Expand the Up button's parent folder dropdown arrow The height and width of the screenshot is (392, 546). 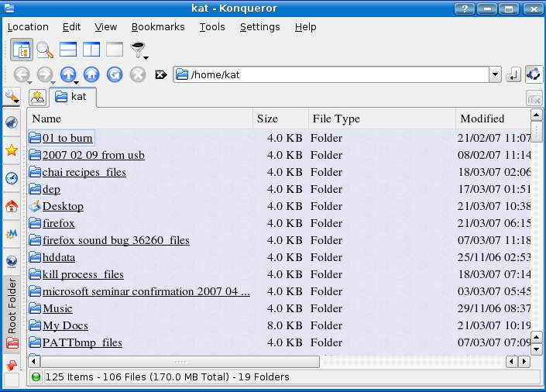pos(77,81)
